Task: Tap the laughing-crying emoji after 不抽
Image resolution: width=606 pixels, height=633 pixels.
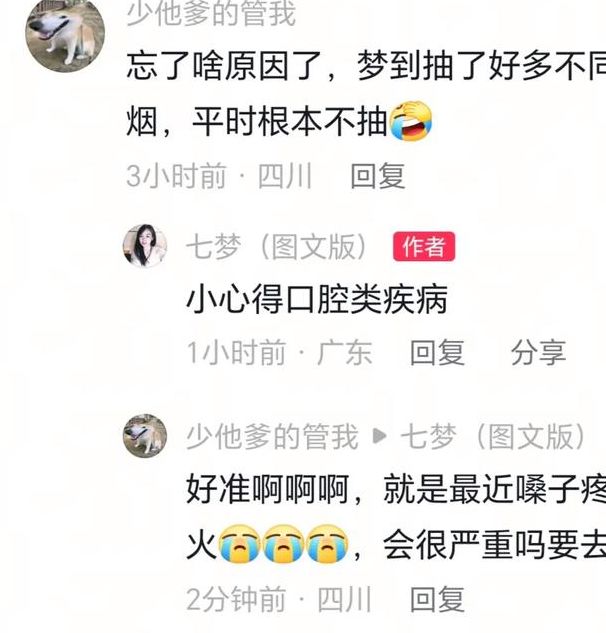Action: point(411,121)
